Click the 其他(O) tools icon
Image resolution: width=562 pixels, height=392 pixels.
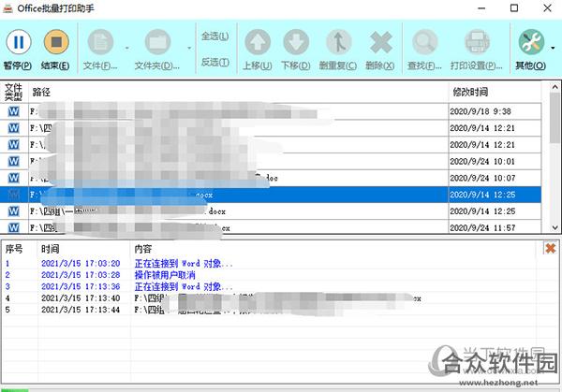click(531, 42)
